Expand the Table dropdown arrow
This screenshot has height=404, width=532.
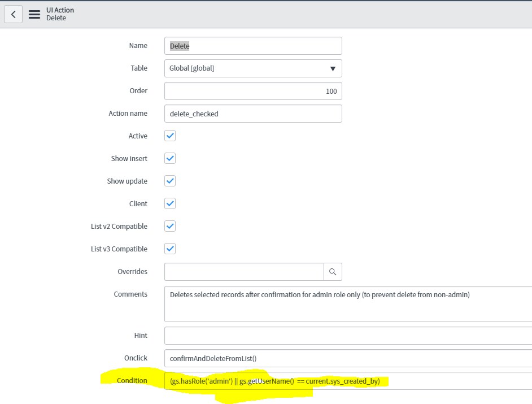(333, 68)
